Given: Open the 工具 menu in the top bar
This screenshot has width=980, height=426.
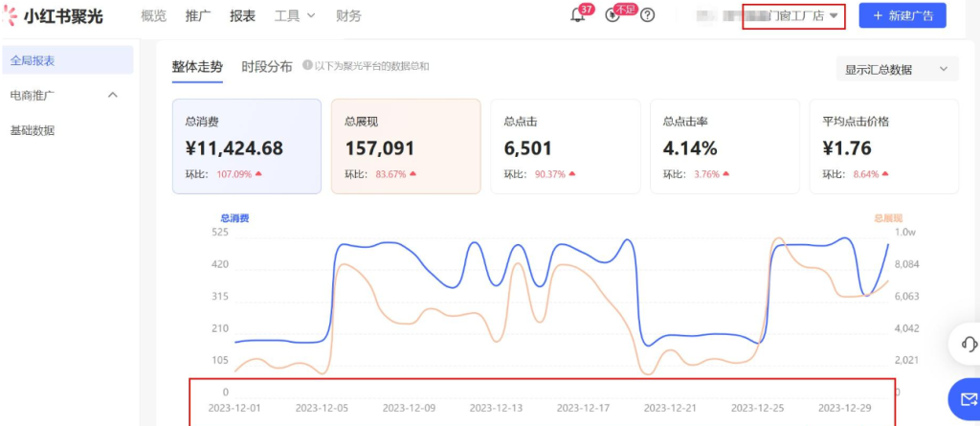Looking at the screenshot, I should [293, 16].
